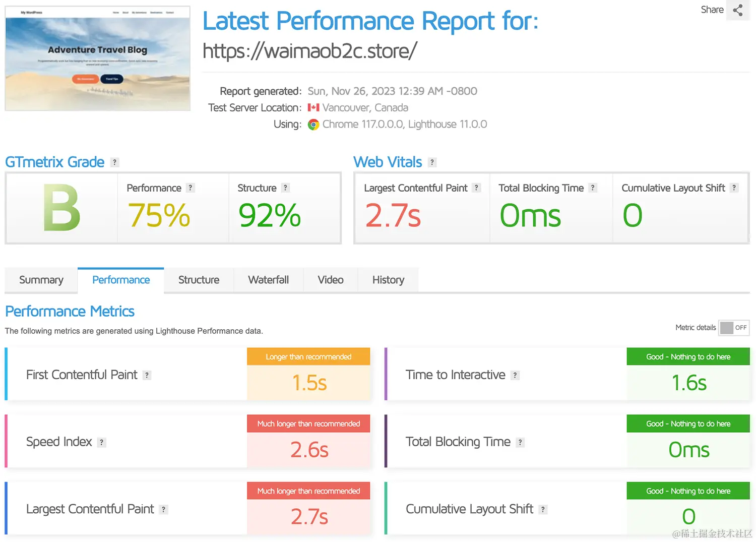
Task: Click the Share label at top right
Action: click(712, 10)
